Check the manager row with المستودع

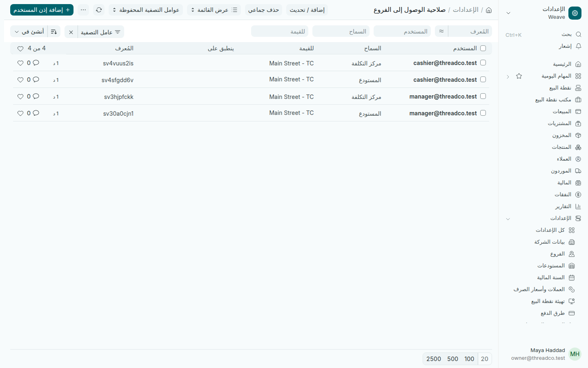coord(483,113)
